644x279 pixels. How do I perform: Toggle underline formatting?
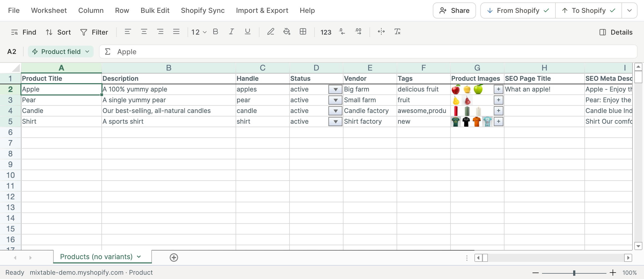(x=248, y=32)
